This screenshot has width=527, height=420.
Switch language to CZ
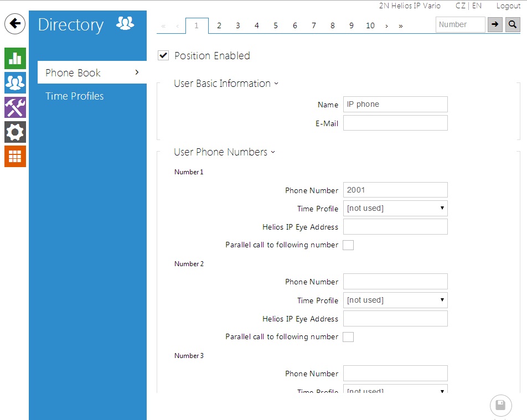pos(459,6)
